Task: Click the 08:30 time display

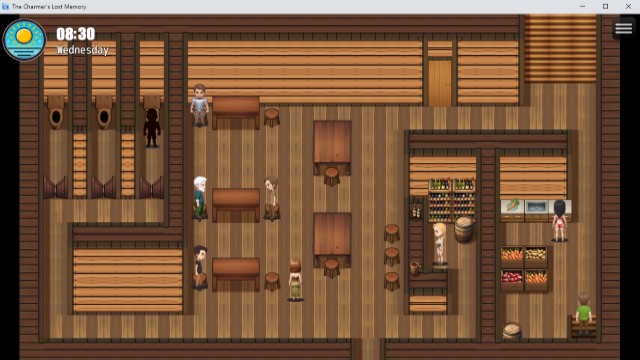Action: click(x=76, y=34)
